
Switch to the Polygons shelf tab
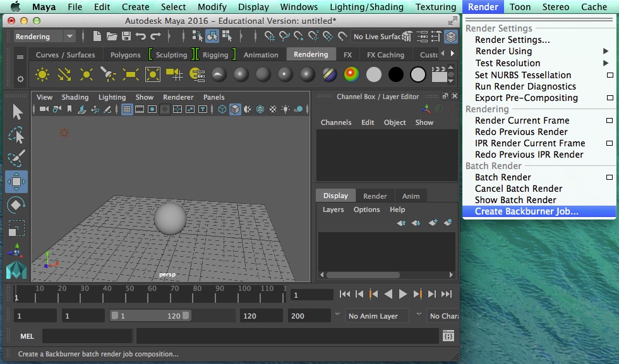tap(125, 55)
